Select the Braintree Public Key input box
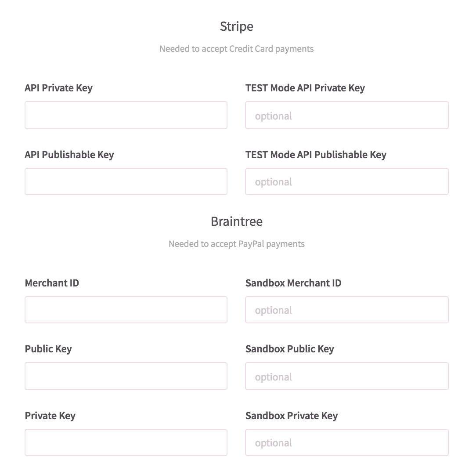Image resolution: width=476 pixels, height=471 pixels. click(126, 376)
